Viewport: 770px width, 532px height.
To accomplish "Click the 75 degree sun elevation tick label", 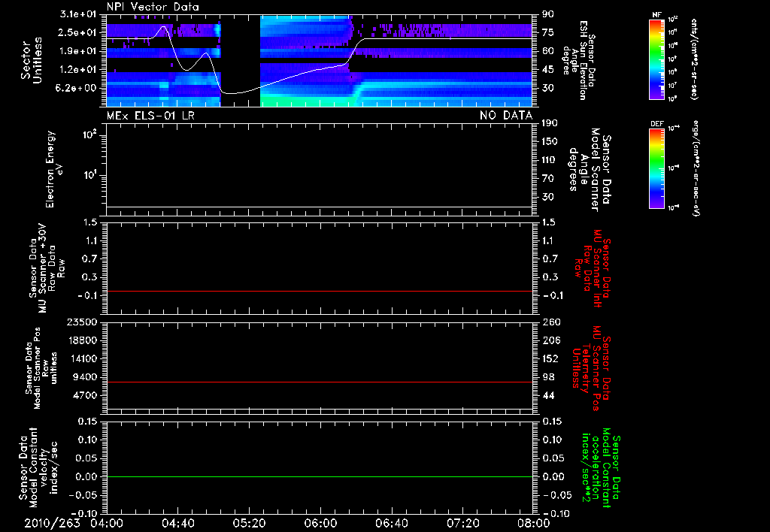I will pyautogui.click(x=548, y=32).
